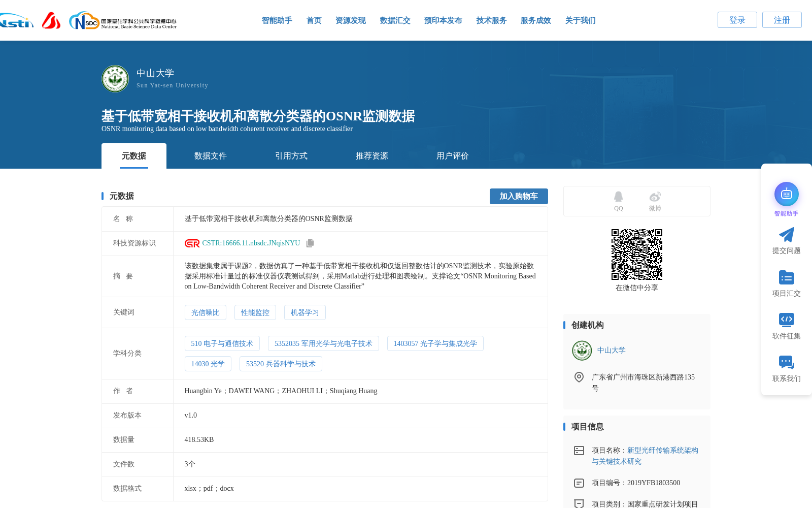
Task: Open 预印本发布 menu
Action: pyautogui.click(x=443, y=20)
